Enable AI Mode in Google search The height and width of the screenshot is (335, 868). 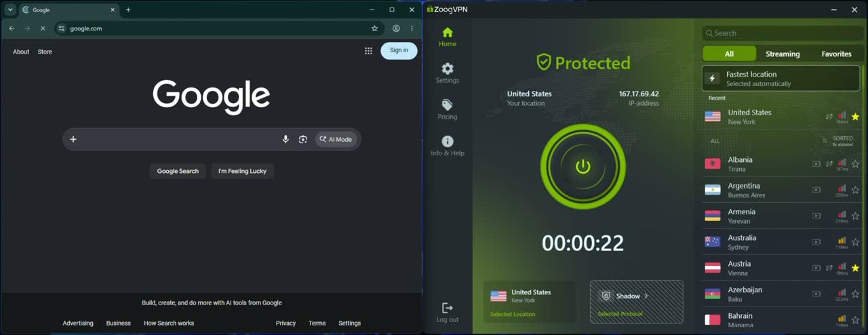point(336,139)
